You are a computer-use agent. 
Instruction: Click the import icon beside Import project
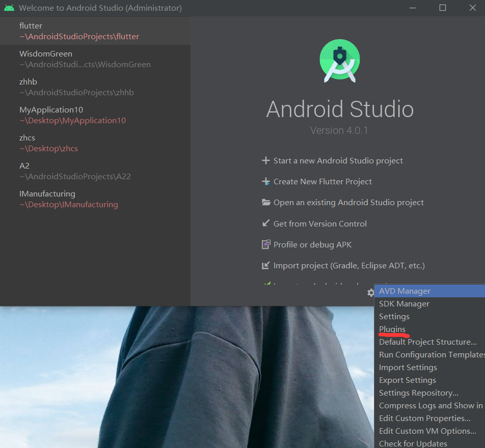pos(266,265)
